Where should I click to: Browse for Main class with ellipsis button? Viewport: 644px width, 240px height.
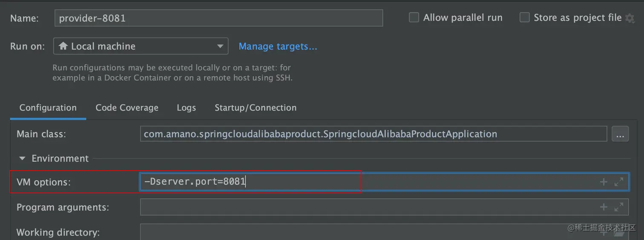pyautogui.click(x=620, y=134)
